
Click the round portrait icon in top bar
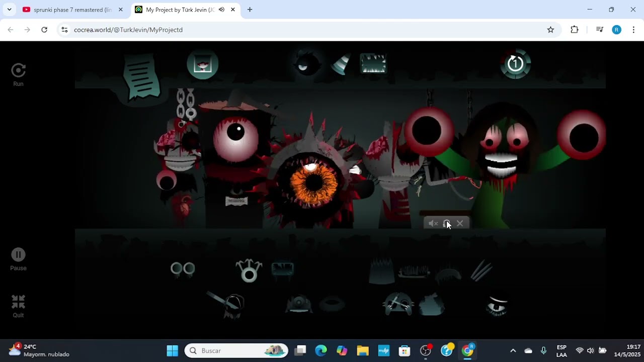click(203, 64)
